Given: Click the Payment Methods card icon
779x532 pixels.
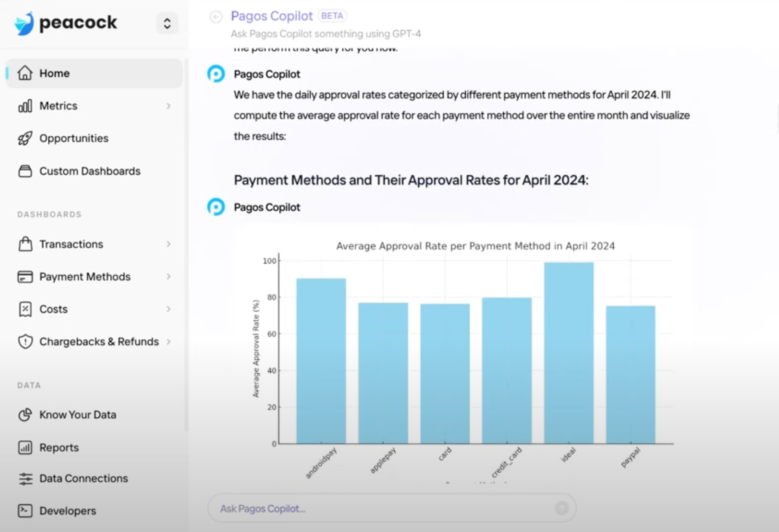Looking at the screenshot, I should pyautogui.click(x=25, y=277).
